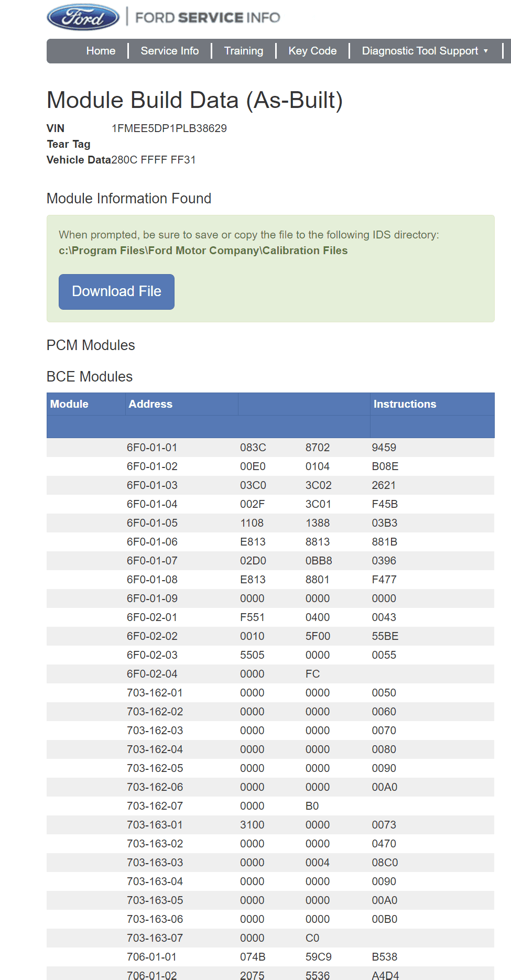Select Key Code in navigation bar

(312, 51)
